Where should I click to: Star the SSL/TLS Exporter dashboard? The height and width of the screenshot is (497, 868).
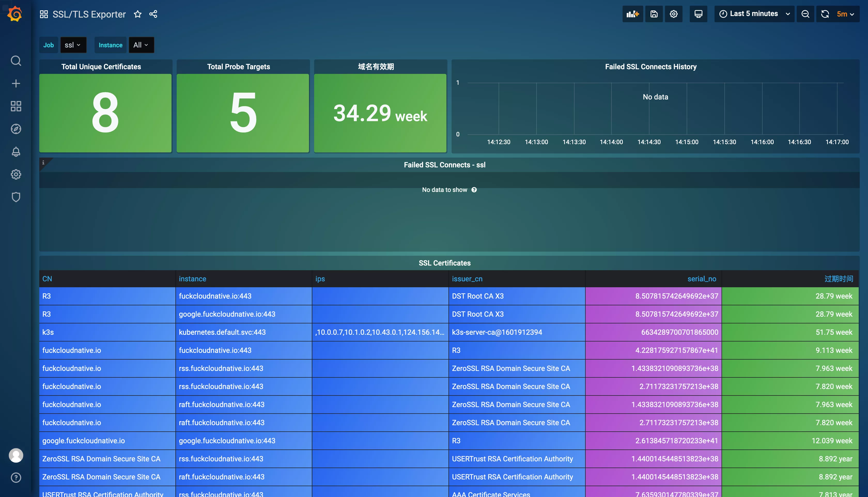[x=137, y=14]
